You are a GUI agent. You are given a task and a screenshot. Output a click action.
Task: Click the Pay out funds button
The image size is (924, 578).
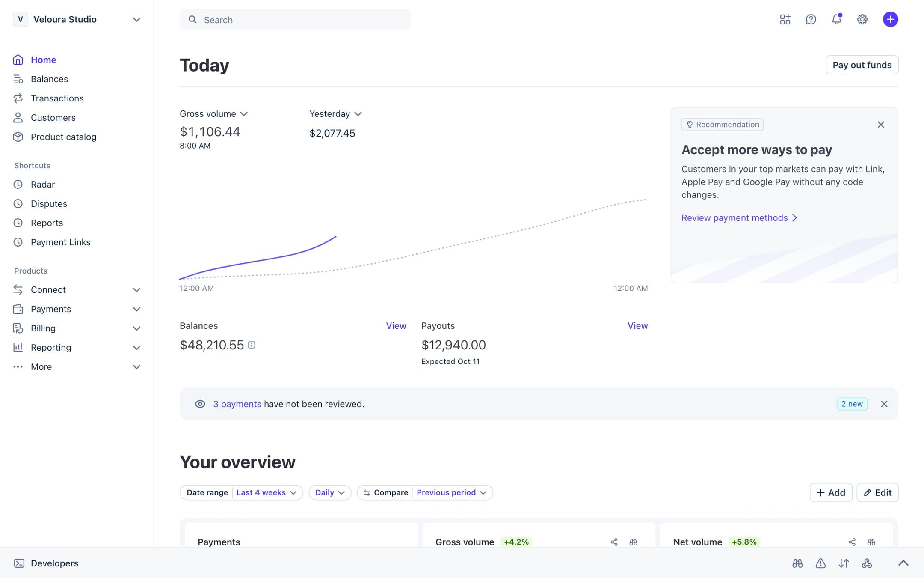pos(862,65)
